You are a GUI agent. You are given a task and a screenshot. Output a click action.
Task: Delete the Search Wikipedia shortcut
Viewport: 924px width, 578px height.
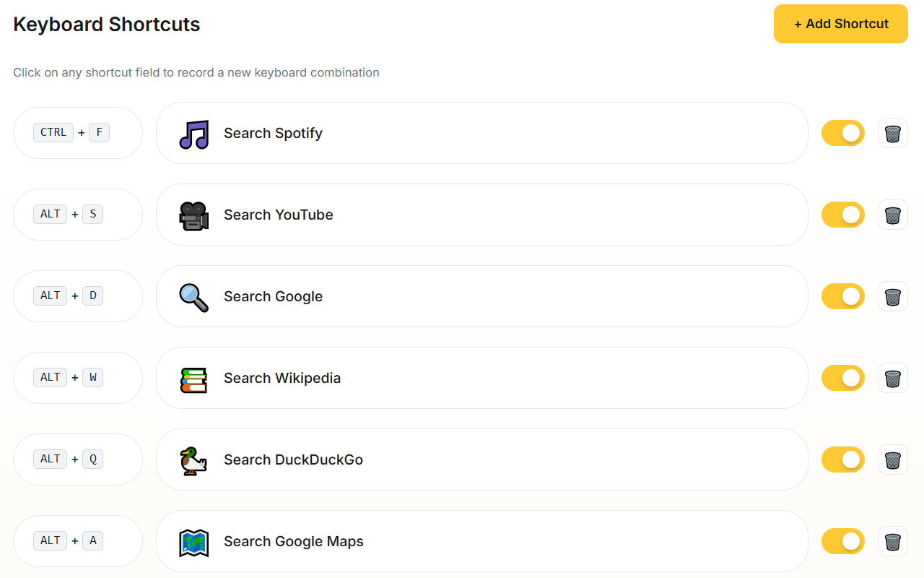pyautogui.click(x=893, y=378)
